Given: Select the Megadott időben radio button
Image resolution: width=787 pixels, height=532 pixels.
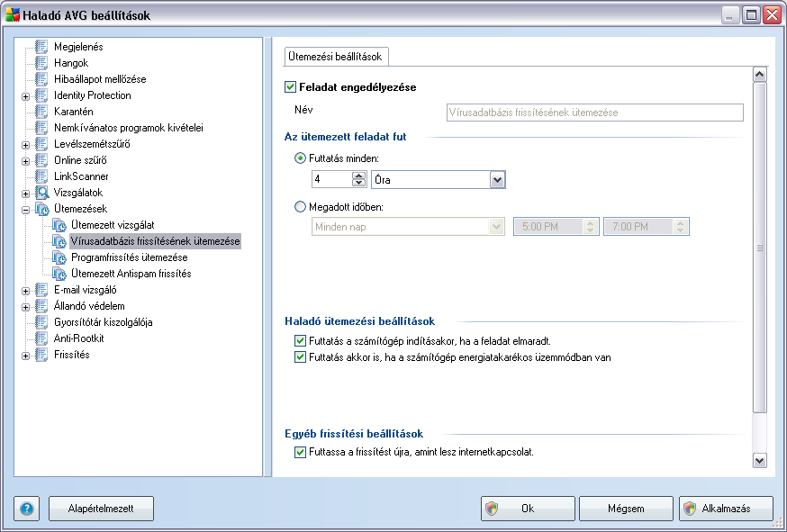Looking at the screenshot, I should pyautogui.click(x=300, y=207).
